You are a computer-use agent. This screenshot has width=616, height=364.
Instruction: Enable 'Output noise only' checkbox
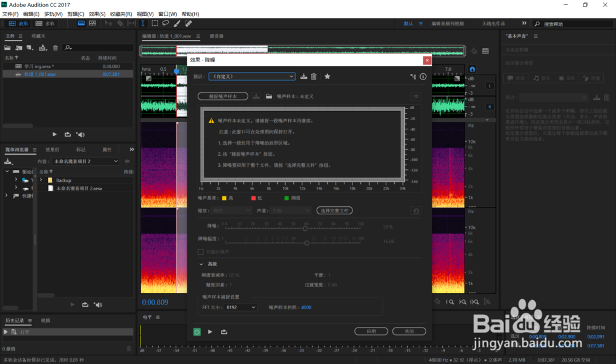pos(201,252)
